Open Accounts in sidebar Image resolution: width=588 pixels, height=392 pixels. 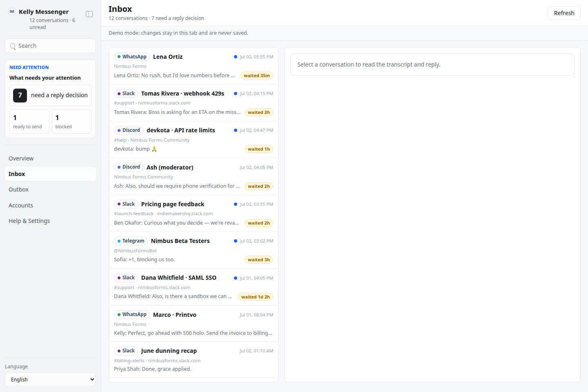point(50,205)
